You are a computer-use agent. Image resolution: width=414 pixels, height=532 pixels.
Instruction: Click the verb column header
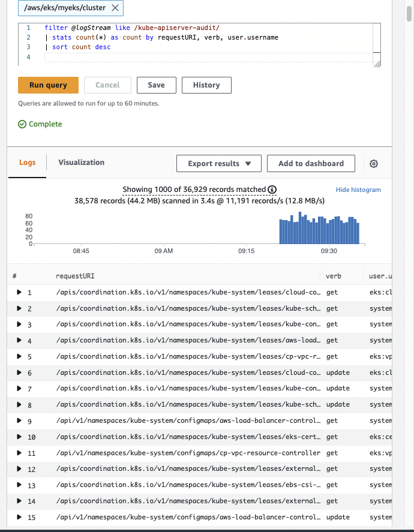coord(333,276)
